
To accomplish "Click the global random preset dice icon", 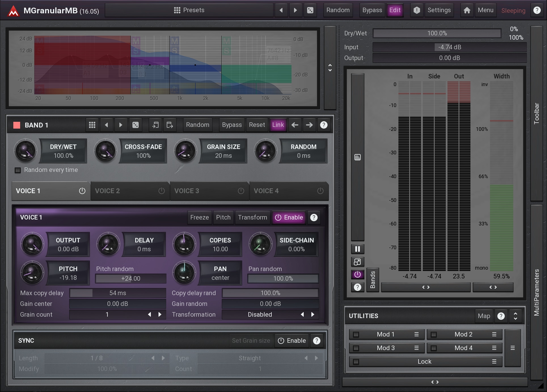I will click(x=310, y=10).
